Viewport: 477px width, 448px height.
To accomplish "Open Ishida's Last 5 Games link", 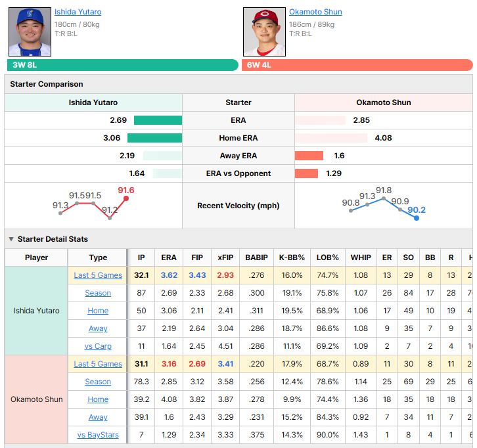I will point(98,275).
